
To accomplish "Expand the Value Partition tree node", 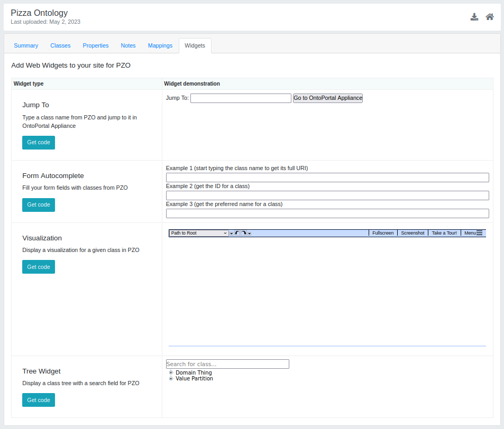I will (x=170, y=378).
